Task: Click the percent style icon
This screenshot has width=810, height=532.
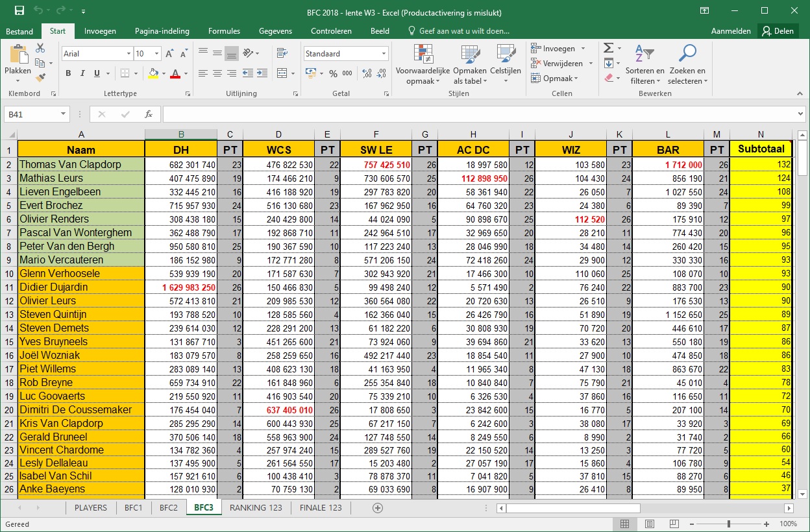Action: (x=333, y=73)
